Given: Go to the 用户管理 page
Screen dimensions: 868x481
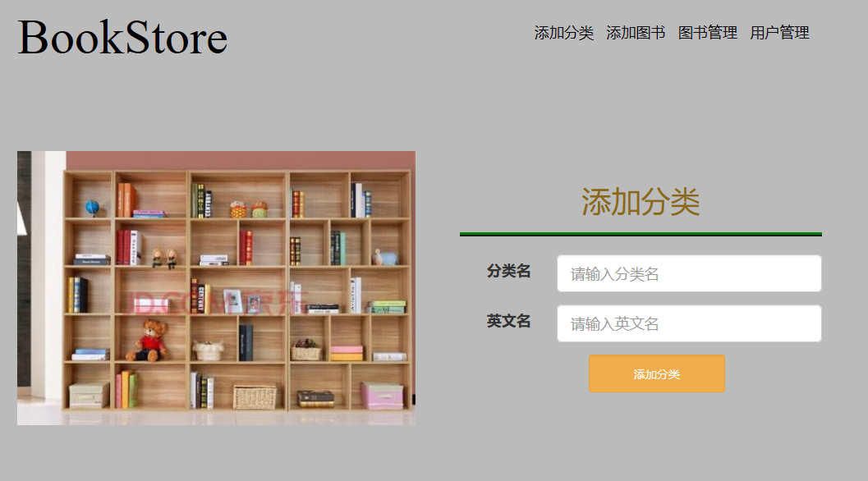Looking at the screenshot, I should coord(779,33).
